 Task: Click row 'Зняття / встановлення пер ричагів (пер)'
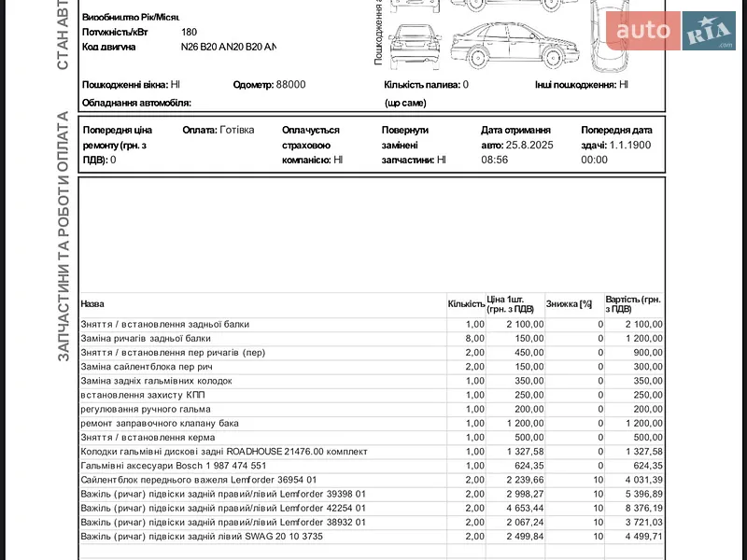pos(372,353)
